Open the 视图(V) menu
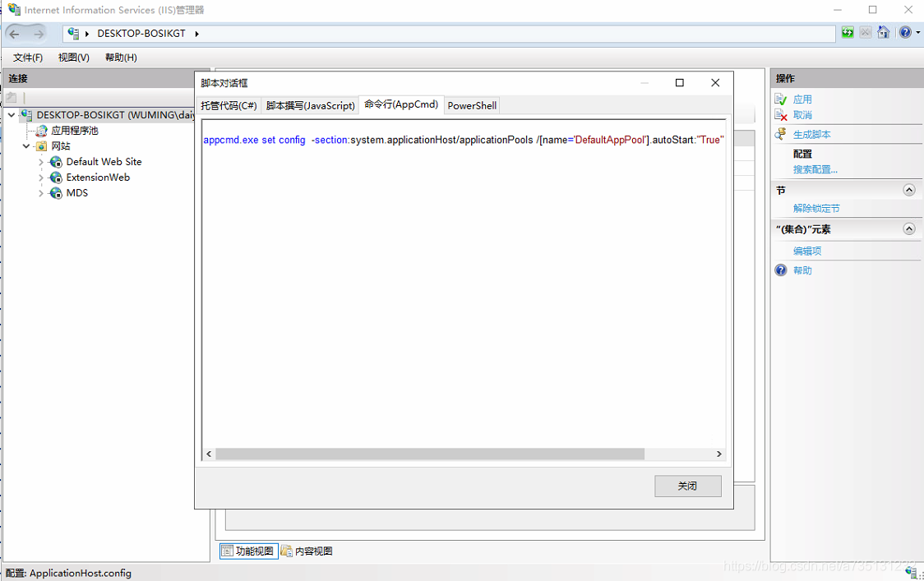The width and height of the screenshot is (924, 581). [x=74, y=58]
